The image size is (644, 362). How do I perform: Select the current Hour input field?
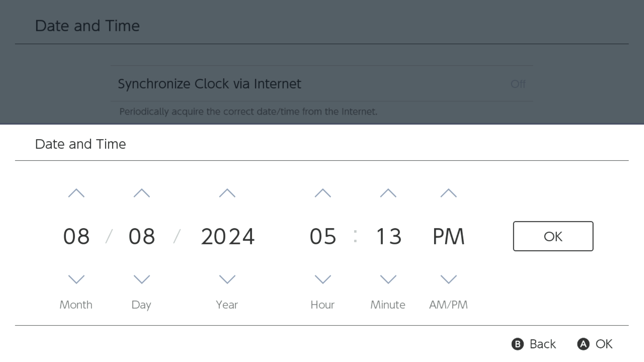pyautogui.click(x=322, y=236)
